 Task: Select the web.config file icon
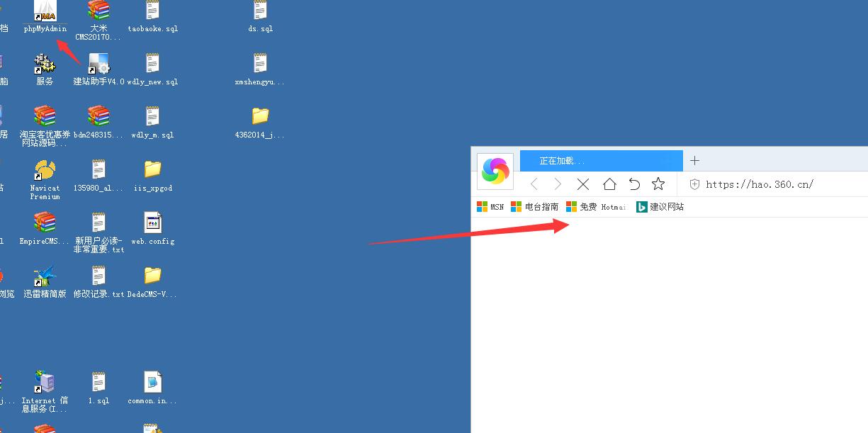click(x=152, y=224)
